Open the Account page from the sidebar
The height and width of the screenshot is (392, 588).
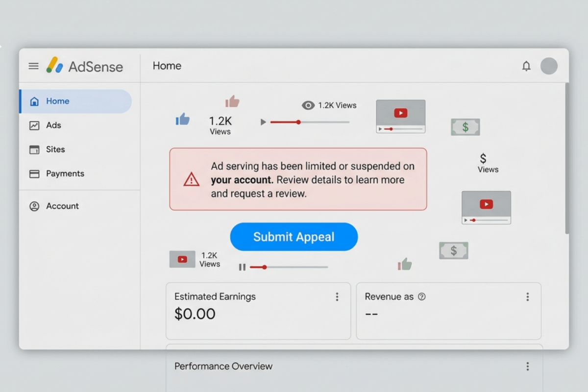[62, 206]
